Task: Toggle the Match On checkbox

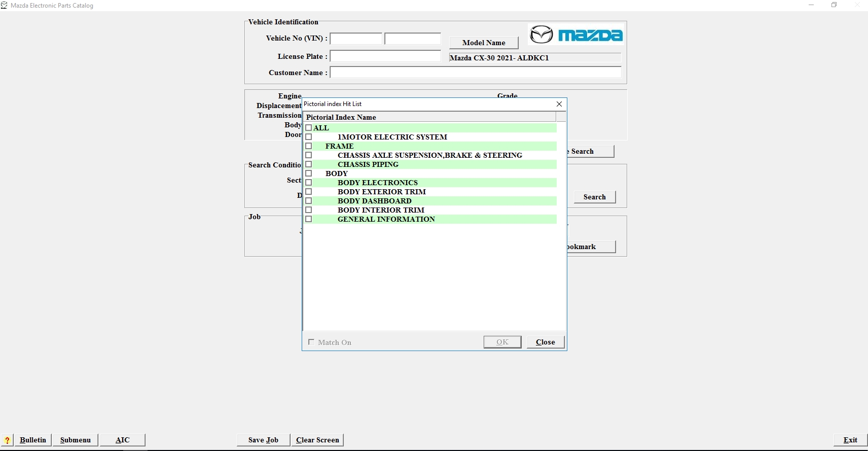Action: [x=311, y=342]
